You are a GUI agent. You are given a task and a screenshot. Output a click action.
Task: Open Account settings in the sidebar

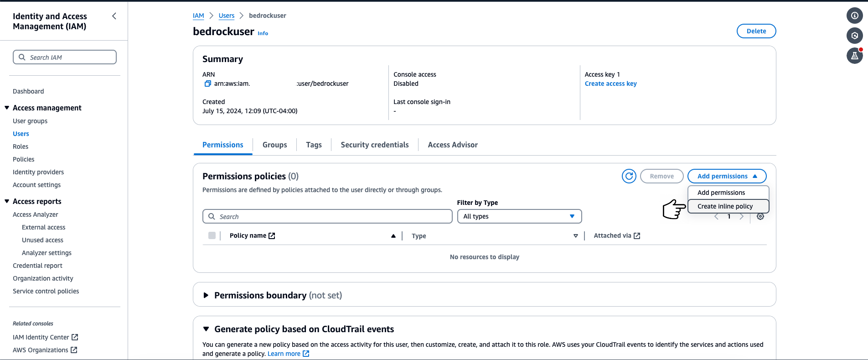pyautogui.click(x=36, y=185)
